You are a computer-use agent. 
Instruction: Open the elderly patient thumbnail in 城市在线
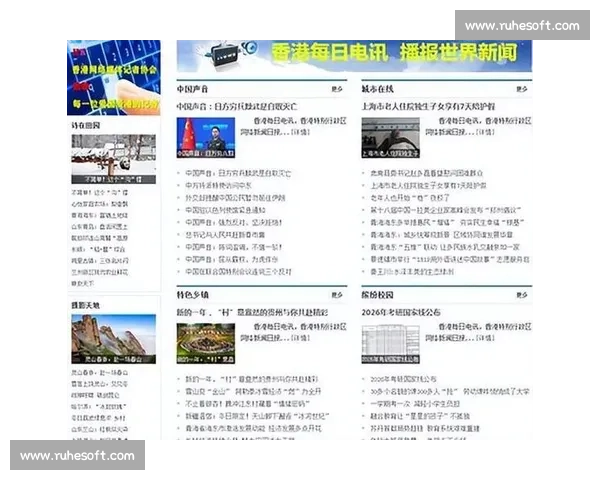(390, 137)
